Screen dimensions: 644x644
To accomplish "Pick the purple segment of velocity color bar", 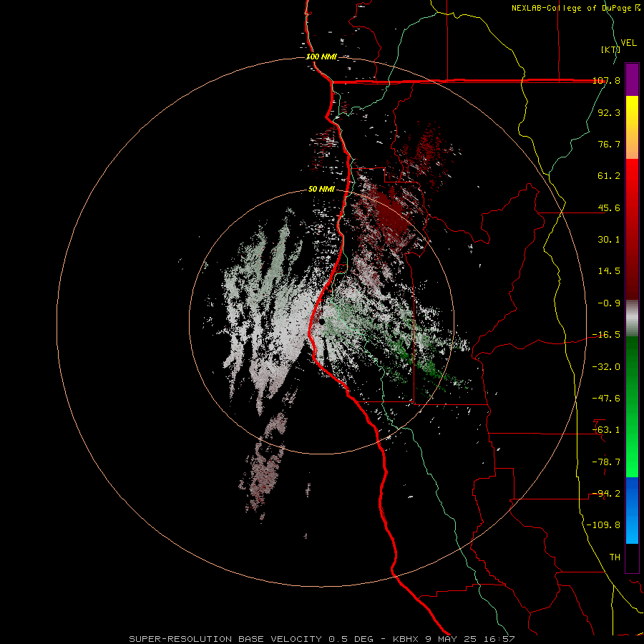I will [x=632, y=79].
